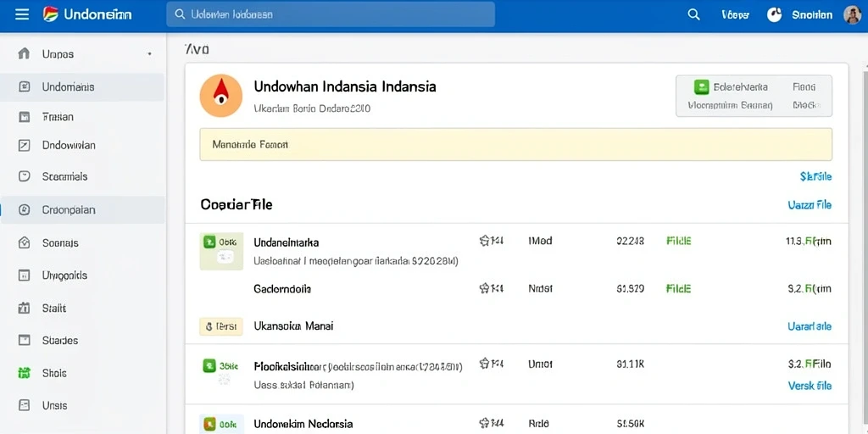This screenshot has width=868, height=434.
Task: Select Undomianis in the sidebar
Action: tap(82, 87)
